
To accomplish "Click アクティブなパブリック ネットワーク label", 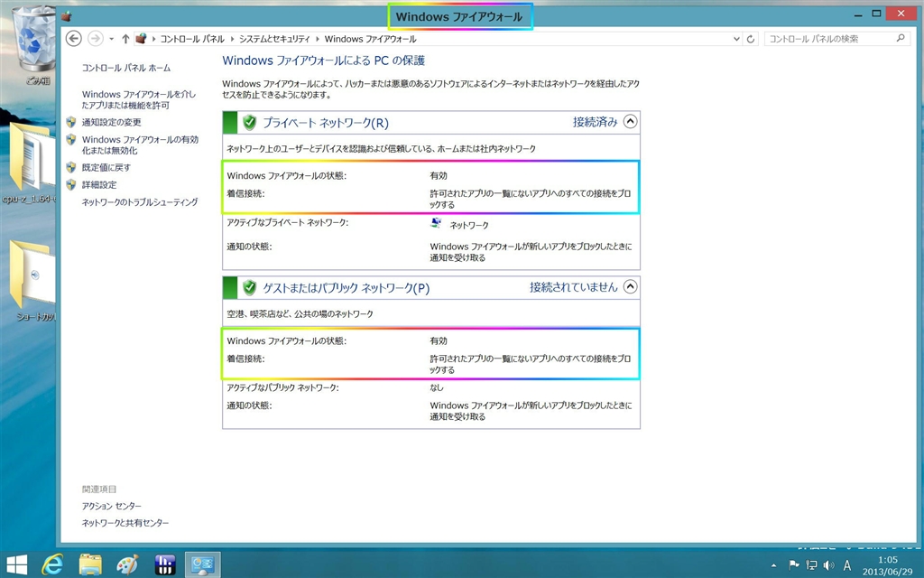I will click(282, 387).
